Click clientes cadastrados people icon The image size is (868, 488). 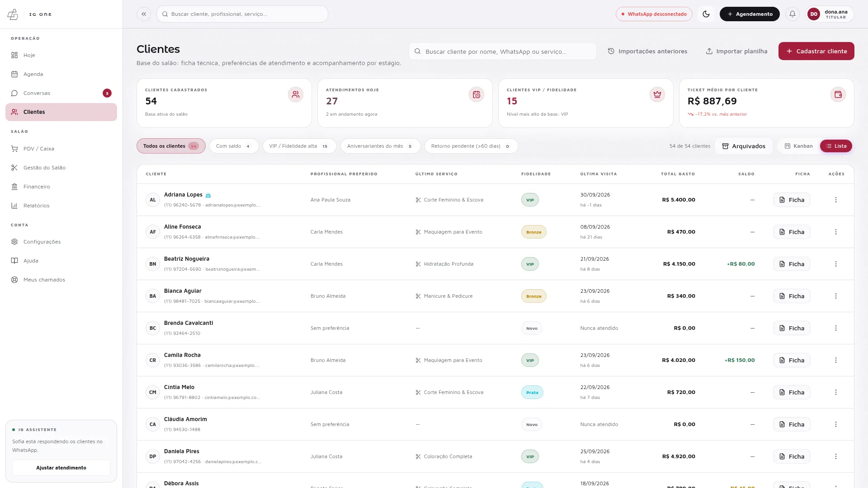tap(296, 94)
